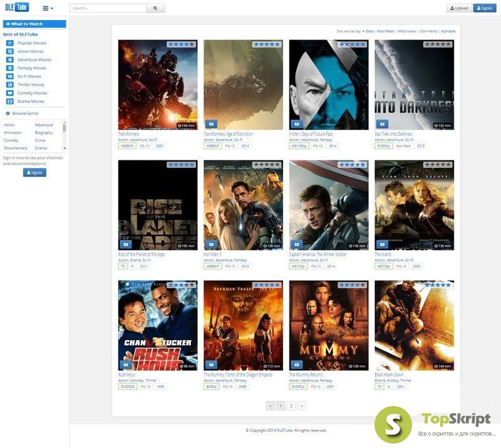This screenshot has height=448, width=501.
Task: Sort articles by Comments
Action: pyautogui.click(x=429, y=31)
